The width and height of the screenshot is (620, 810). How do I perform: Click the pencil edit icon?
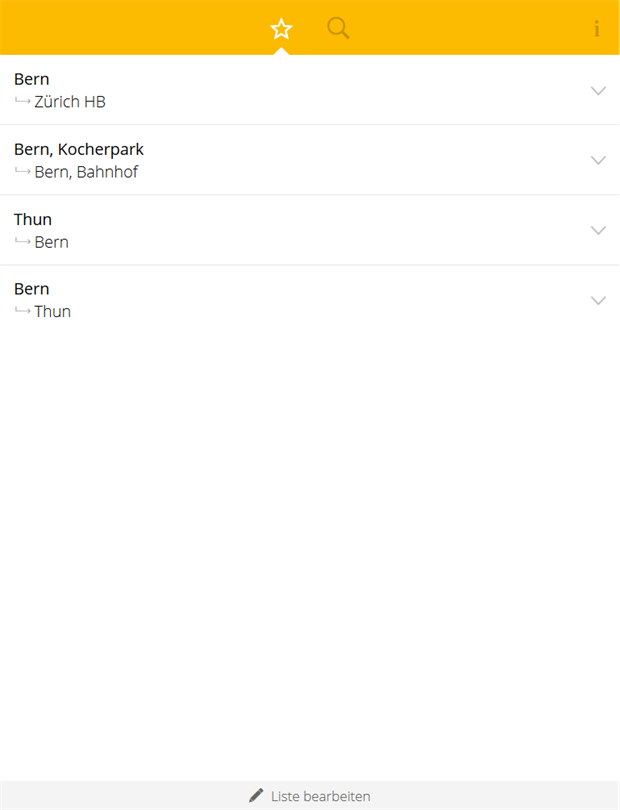[256, 795]
